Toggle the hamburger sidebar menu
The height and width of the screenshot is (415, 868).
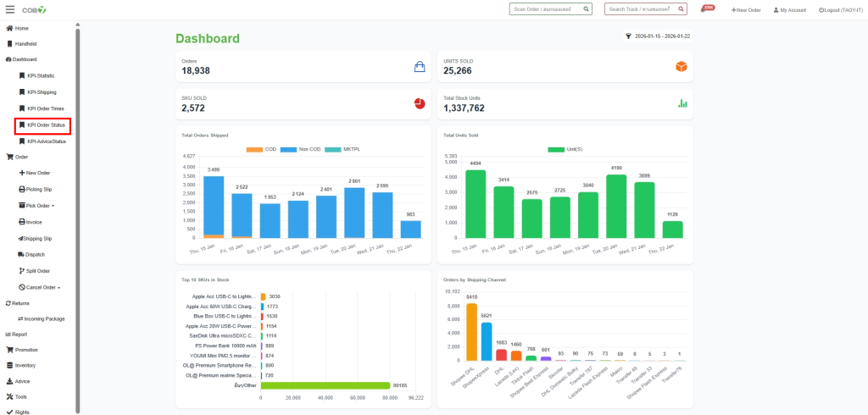10,9
